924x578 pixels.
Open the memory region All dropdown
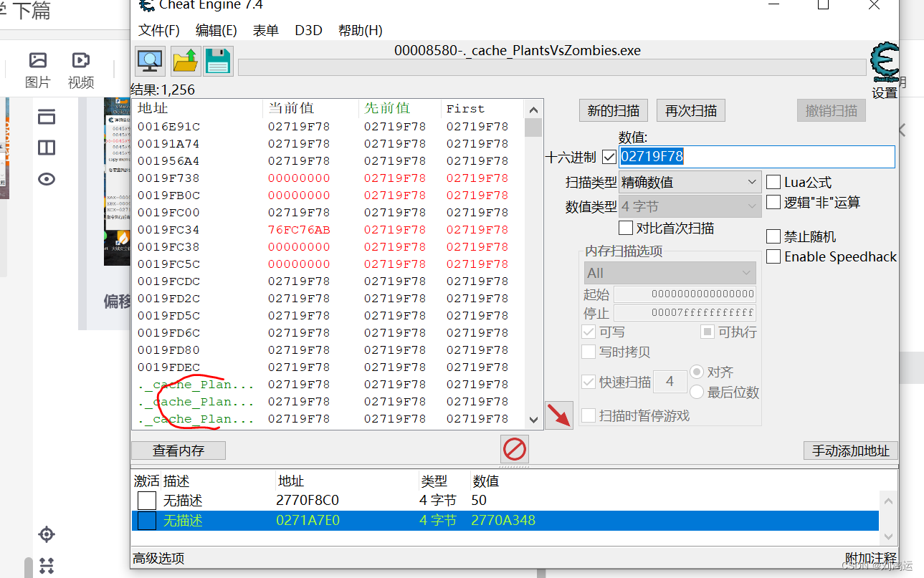670,273
